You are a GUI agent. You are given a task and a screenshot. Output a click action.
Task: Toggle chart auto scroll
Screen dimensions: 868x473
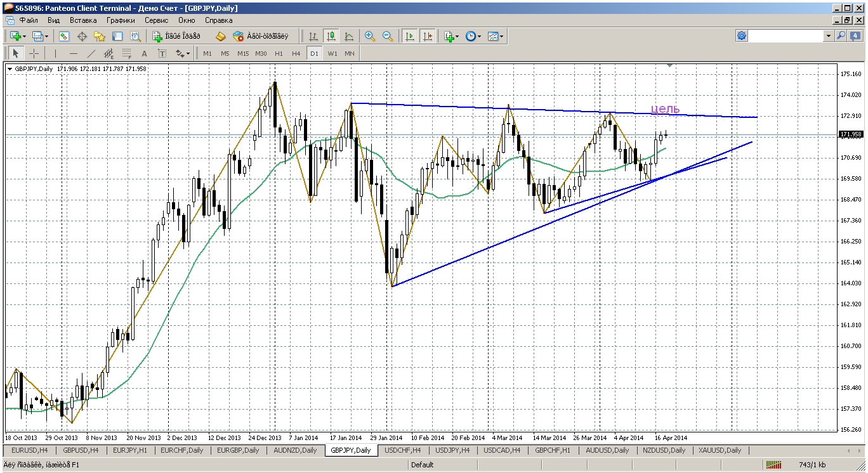pyautogui.click(x=409, y=36)
